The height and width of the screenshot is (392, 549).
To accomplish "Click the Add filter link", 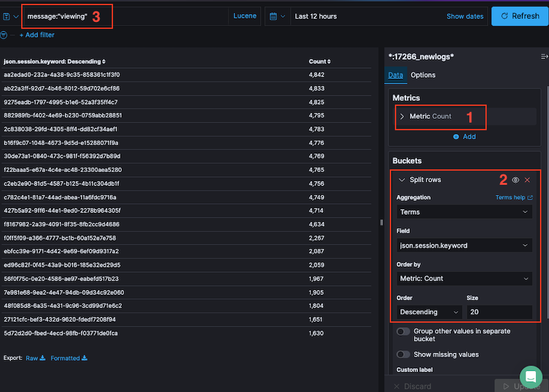I will pos(37,35).
